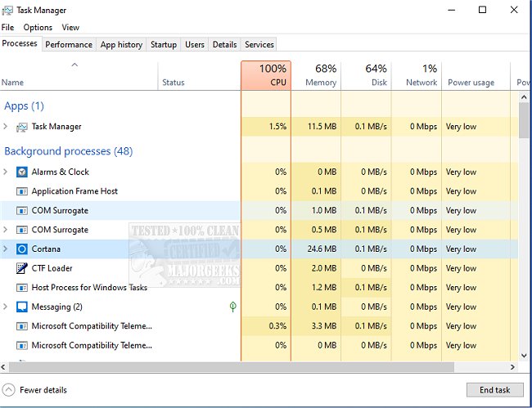Sort by the Power usage column header

pos(476,75)
